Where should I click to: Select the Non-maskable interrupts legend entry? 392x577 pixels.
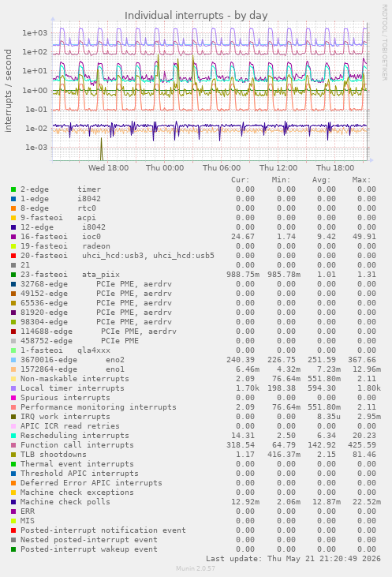click(75, 379)
